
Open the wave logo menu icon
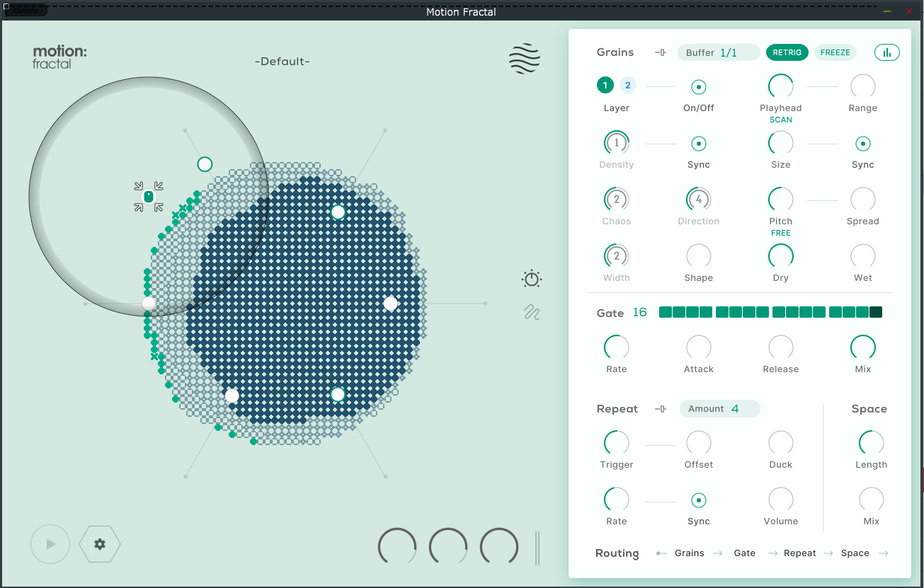point(525,59)
